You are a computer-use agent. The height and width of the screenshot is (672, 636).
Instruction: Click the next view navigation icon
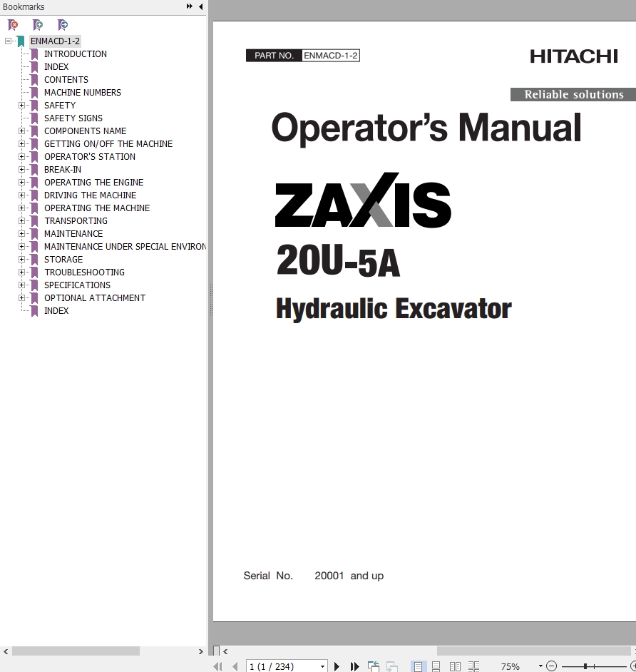(x=391, y=666)
